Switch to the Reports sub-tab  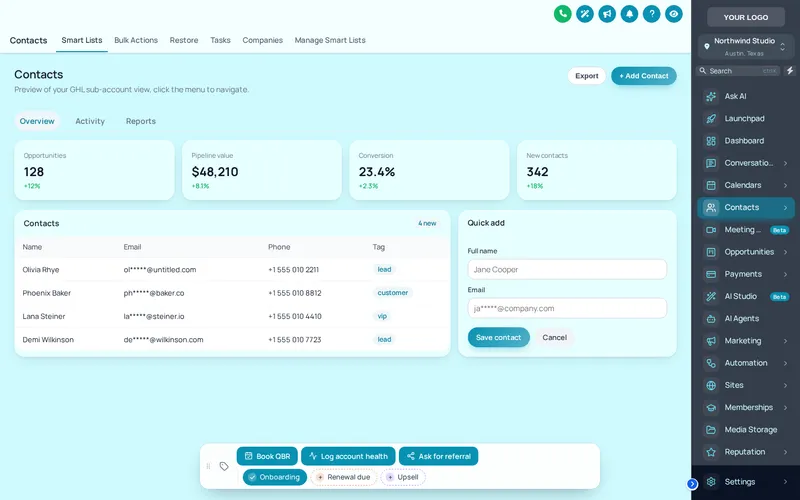click(141, 121)
